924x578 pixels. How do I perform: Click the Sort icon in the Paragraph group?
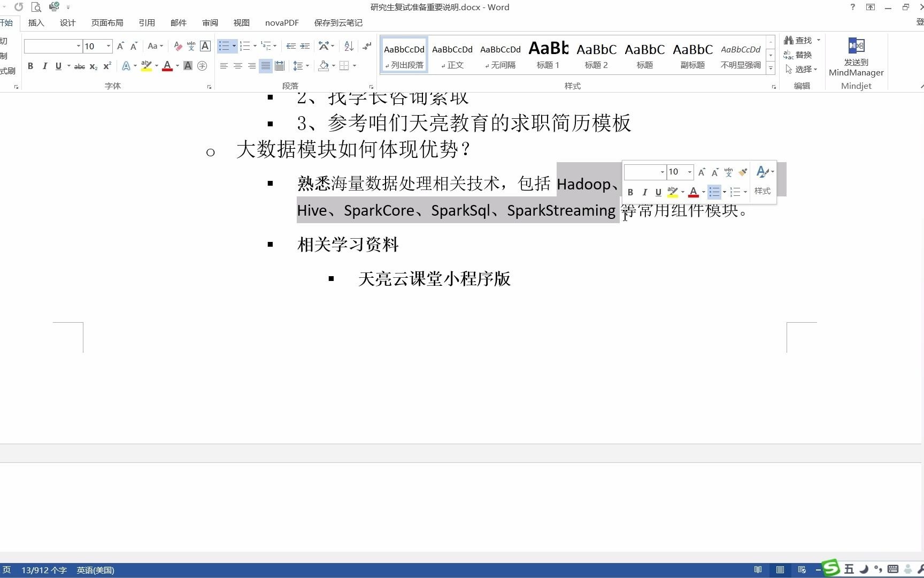pos(348,46)
